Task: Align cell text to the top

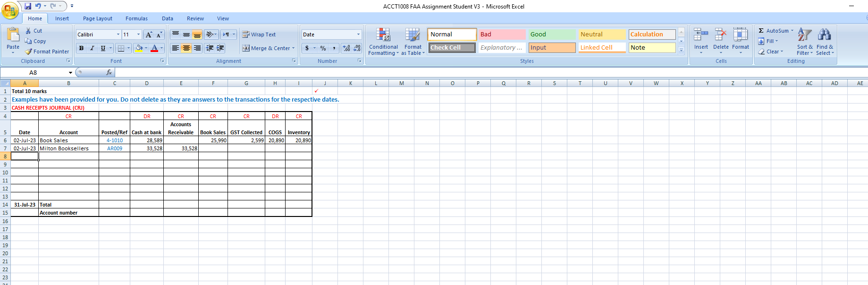Action: click(176, 35)
